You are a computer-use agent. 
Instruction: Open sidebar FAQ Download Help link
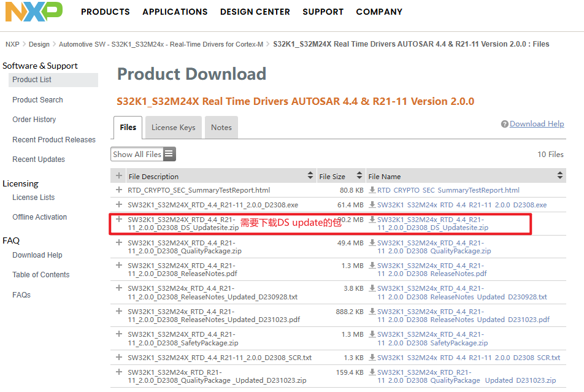(x=37, y=255)
